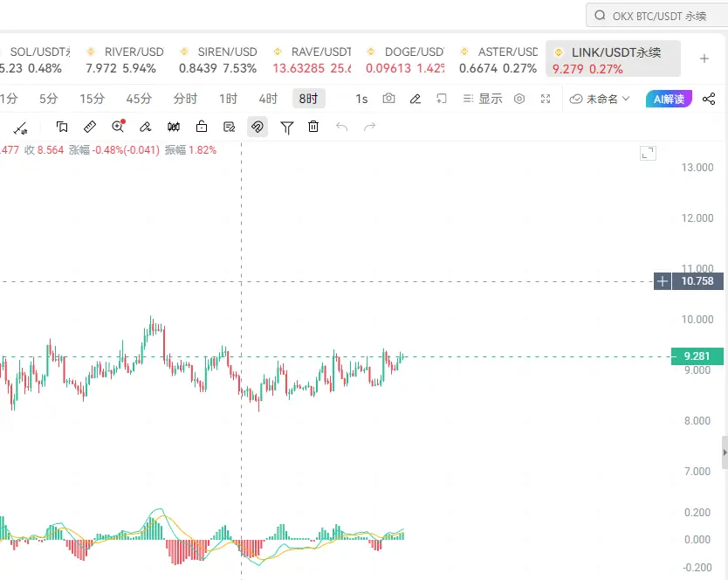Open the RAVE/USDT symbol tab
Screen dimensions: 728x580
pos(312,59)
